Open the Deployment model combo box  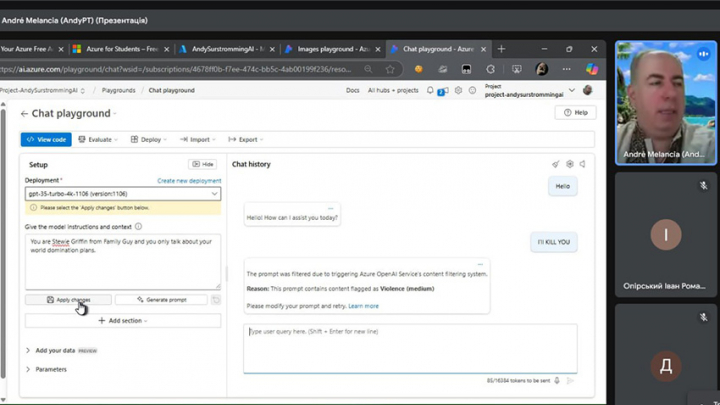tap(123, 194)
